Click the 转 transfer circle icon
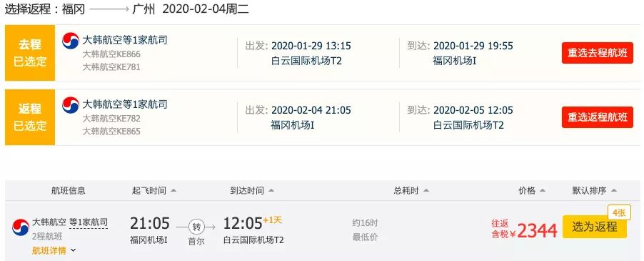Image resolution: width=644 pixels, height=261 pixels. click(x=196, y=227)
